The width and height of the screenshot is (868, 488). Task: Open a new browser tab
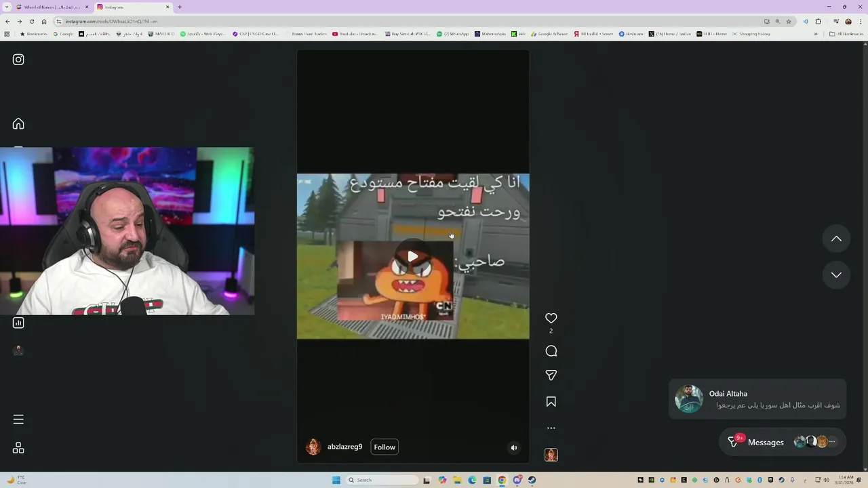(x=180, y=7)
